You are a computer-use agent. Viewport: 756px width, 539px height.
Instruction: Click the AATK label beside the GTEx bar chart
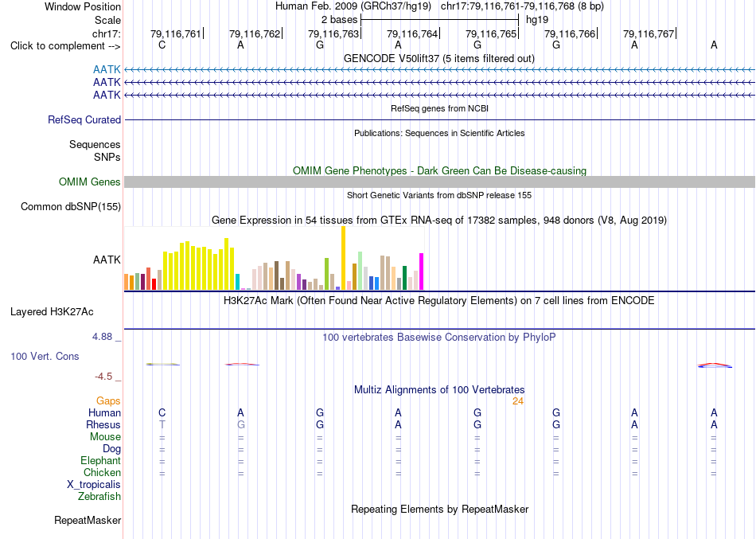click(x=107, y=260)
